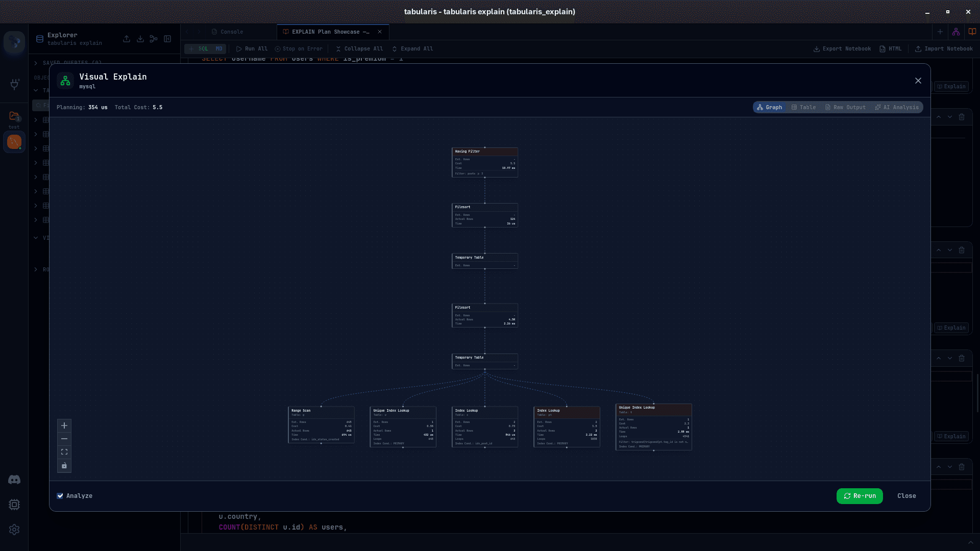Image resolution: width=980 pixels, height=551 pixels.
Task: Click the orange notebook icon in tab bar
Action: pyautogui.click(x=972, y=32)
